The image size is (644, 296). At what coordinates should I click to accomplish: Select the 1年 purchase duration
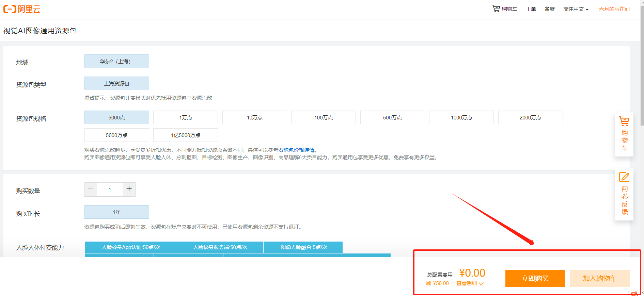coord(117,212)
